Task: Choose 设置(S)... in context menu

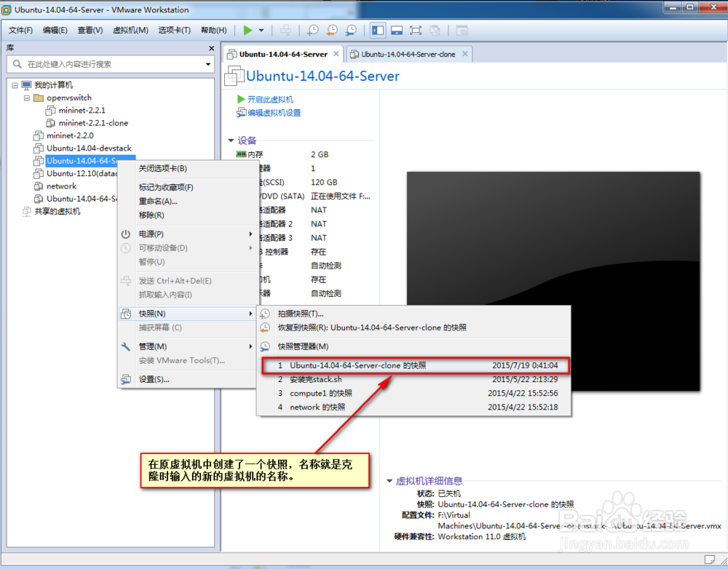Action: point(186,380)
